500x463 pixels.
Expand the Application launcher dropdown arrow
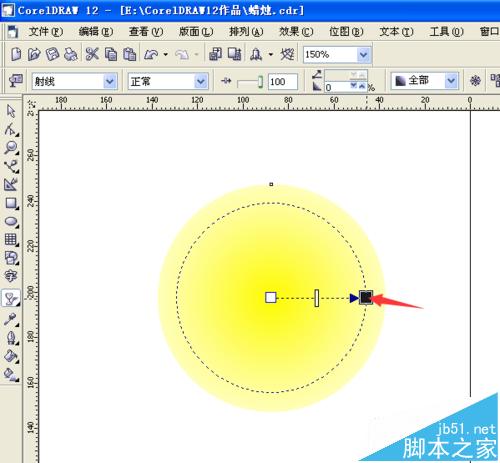click(x=271, y=54)
